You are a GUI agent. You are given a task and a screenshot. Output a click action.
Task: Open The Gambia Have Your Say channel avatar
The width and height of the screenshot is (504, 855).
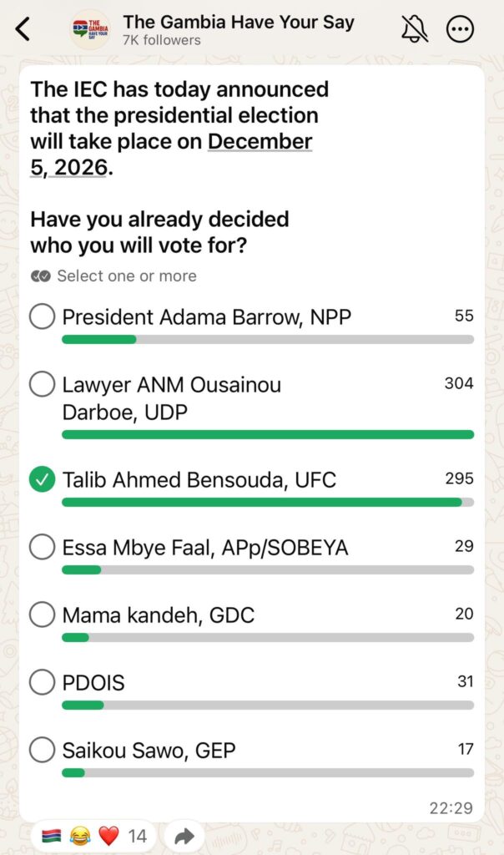tap(90, 30)
